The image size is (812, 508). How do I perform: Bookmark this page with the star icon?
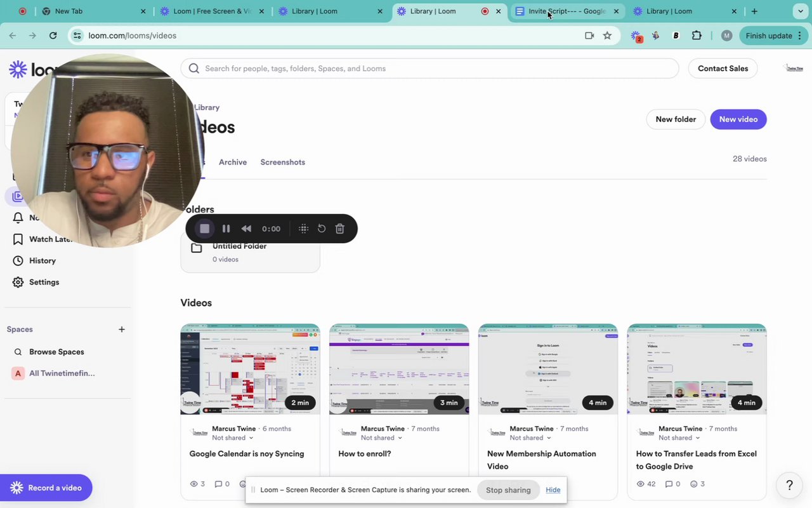pyautogui.click(x=607, y=36)
